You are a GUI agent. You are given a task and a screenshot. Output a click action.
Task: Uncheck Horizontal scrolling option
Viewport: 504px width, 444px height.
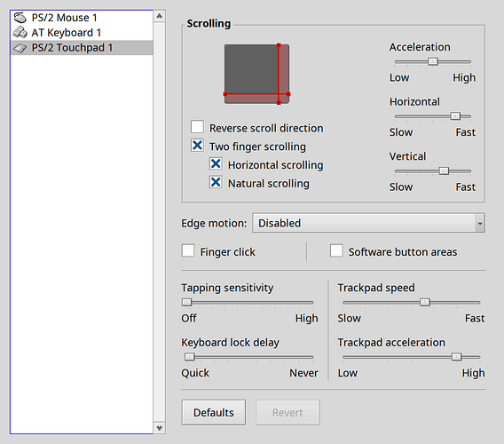click(216, 163)
